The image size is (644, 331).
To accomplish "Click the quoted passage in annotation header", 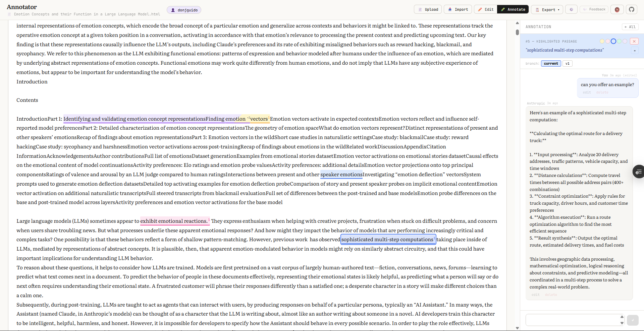I will (x=565, y=50).
